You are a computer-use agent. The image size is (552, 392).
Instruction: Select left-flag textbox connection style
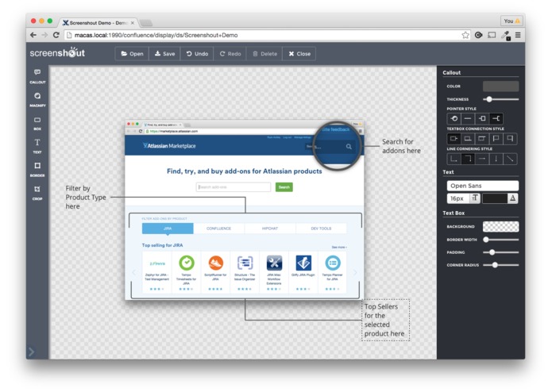(496, 139)
